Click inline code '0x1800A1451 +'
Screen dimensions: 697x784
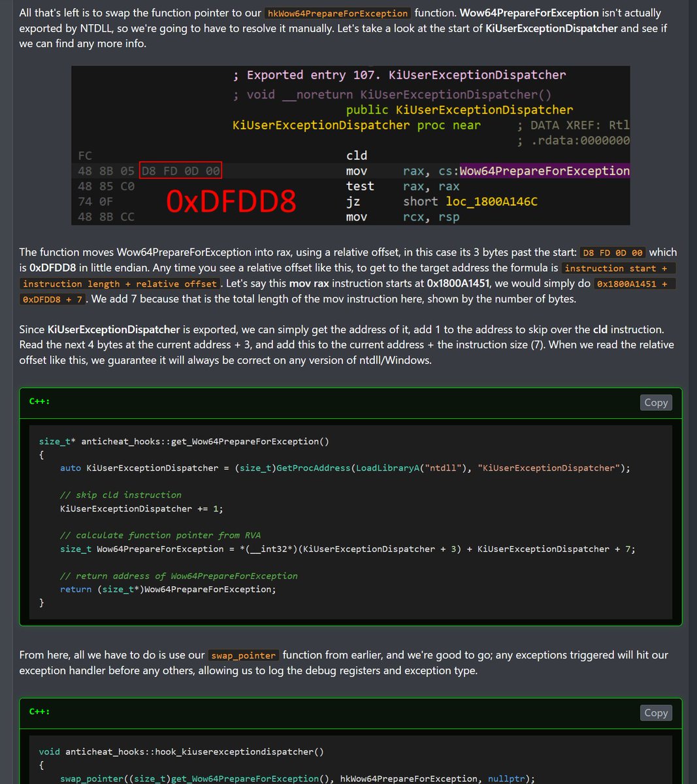[635, 284]
